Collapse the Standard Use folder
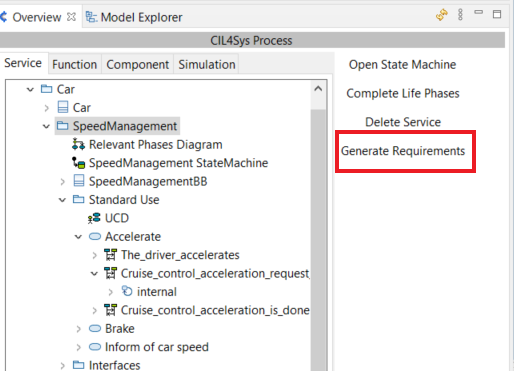Viewport: 514px width, 371px height. tap(62, 200)
